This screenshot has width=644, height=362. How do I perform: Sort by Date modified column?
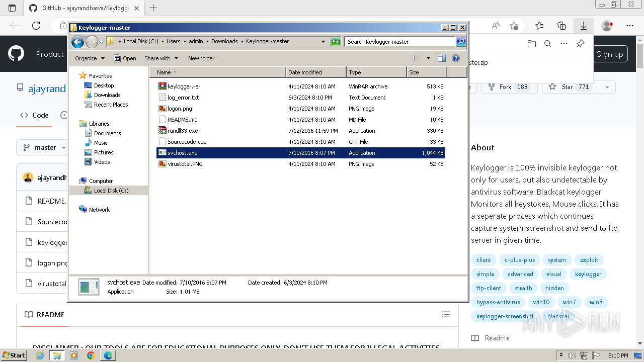pyautogui.click(x=316, y=72)
